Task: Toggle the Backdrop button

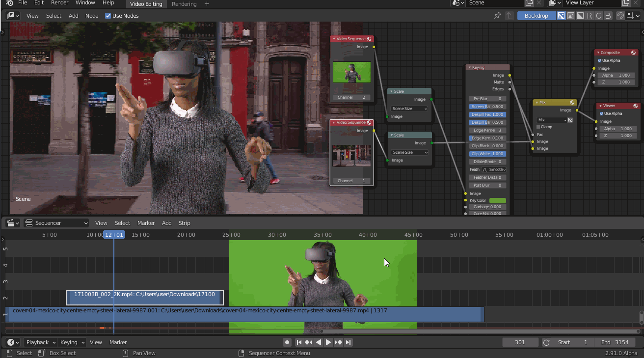Action: [x=536, y=16]
